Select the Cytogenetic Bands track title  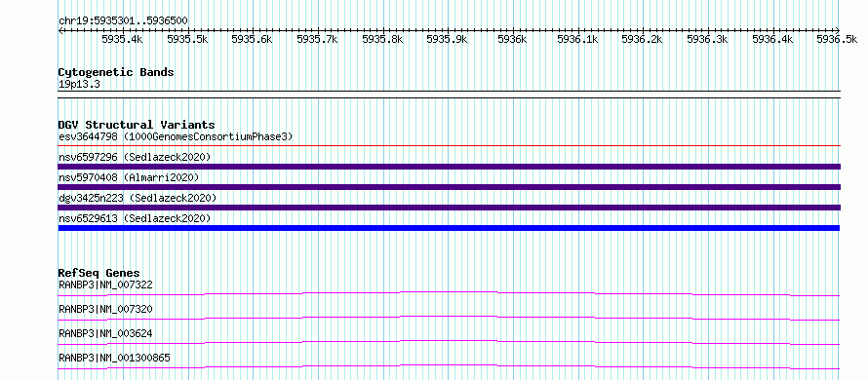click(116, 72)
